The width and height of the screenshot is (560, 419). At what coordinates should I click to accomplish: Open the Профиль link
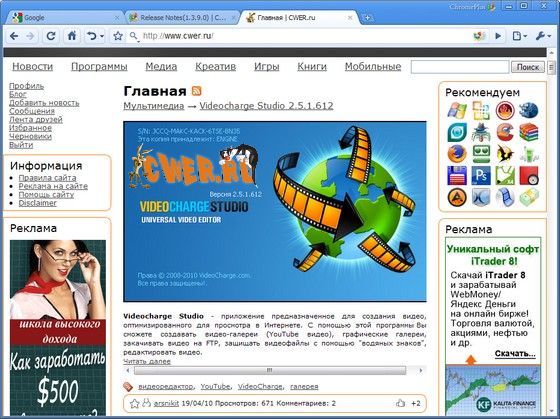[x=26, y=86]
